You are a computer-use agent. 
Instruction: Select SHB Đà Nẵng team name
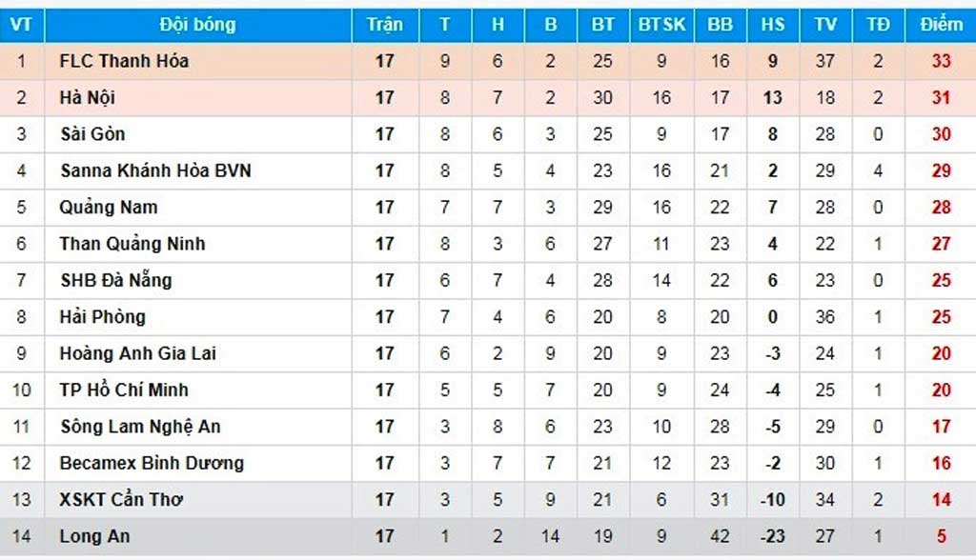pyautogui.click(x=116, y=280)
